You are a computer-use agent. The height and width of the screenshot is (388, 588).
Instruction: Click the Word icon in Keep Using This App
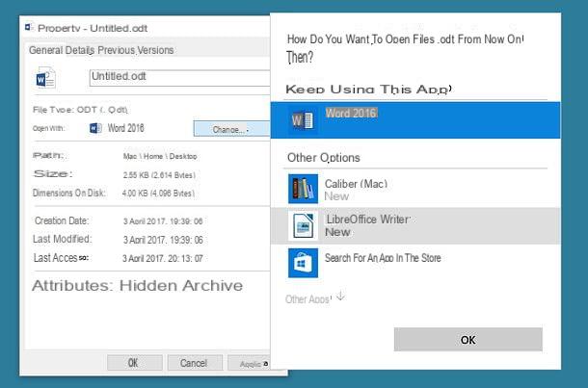pyautogui.click(x=303, y=120)
